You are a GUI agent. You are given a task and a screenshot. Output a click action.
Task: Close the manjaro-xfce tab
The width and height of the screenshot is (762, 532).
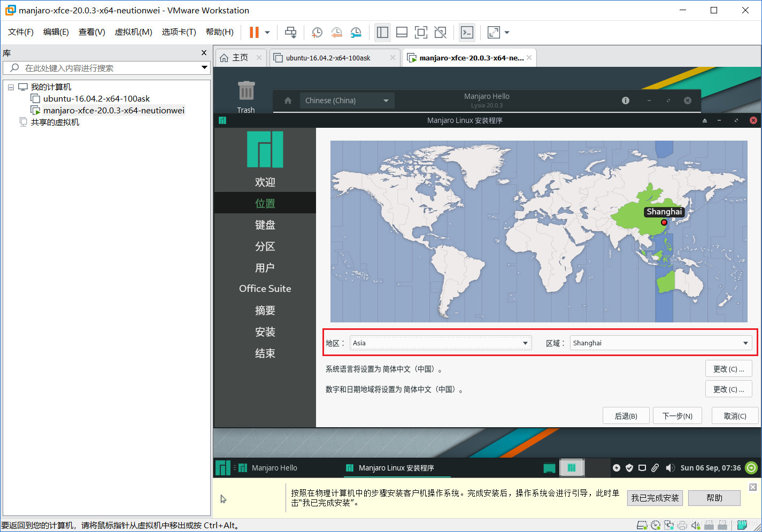(x=529, y=58)
